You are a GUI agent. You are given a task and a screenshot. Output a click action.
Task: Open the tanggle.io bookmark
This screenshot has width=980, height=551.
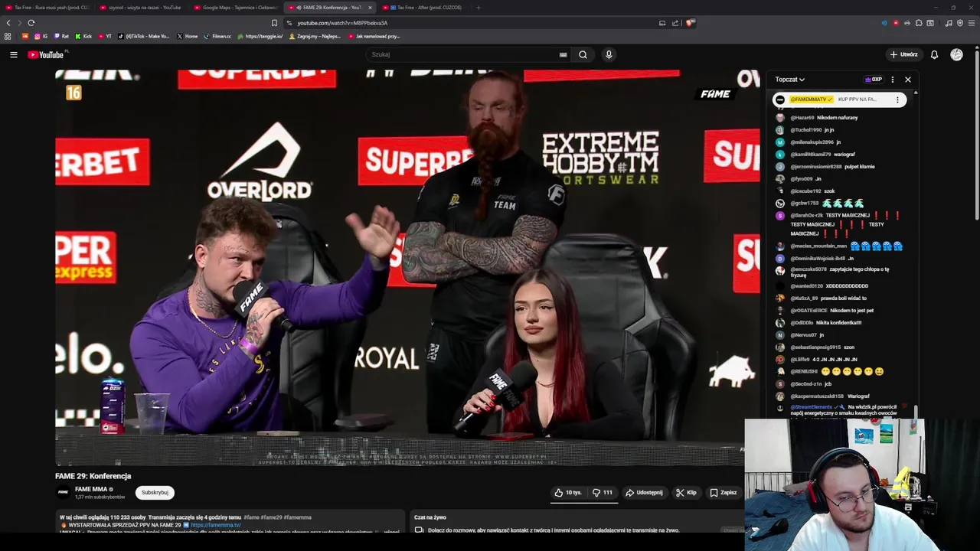click(x=260, y=36)
